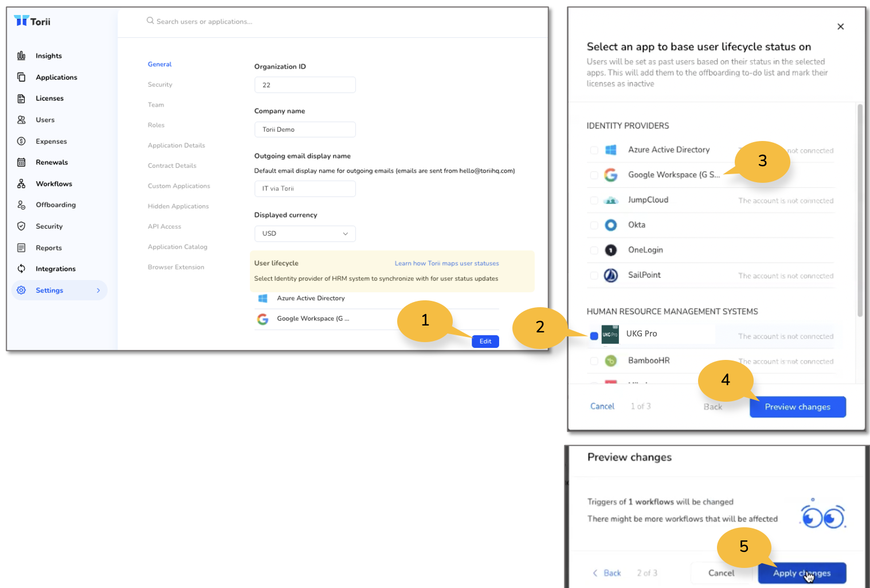Image resolution: width=870 pixels, height=588 pixels.
Task: Check the Okta checkbox
Action: [x=594, y=225]
